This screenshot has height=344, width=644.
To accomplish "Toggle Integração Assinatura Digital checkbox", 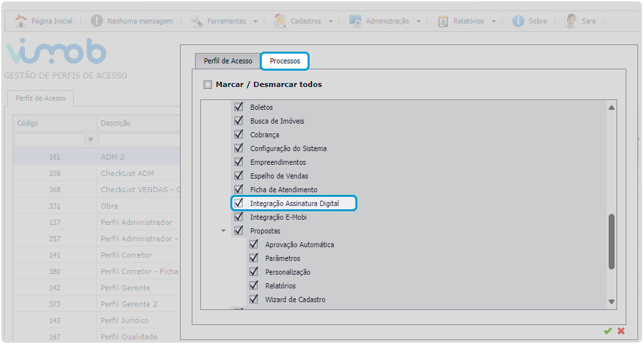I will [239, 203].
